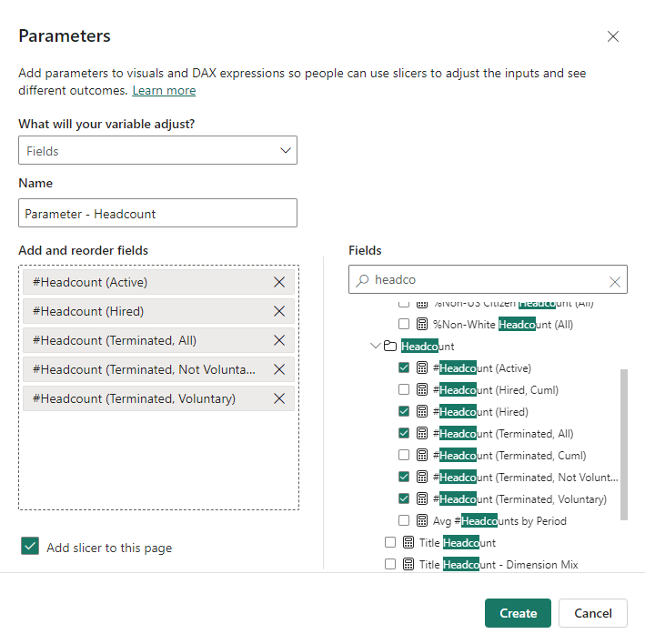This screenshot has height=644, width=645.
Task: Close the Parameters dialog
Action: tap(613, 36)
